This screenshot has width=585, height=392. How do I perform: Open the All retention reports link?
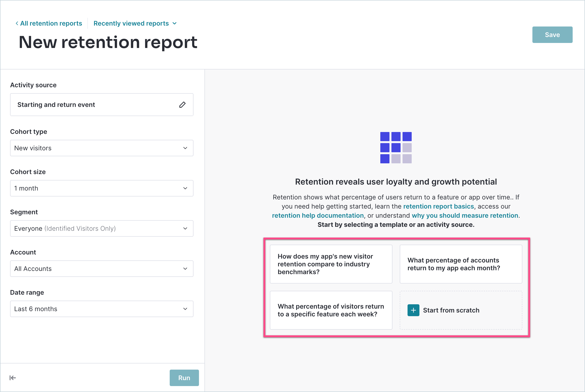51,23
